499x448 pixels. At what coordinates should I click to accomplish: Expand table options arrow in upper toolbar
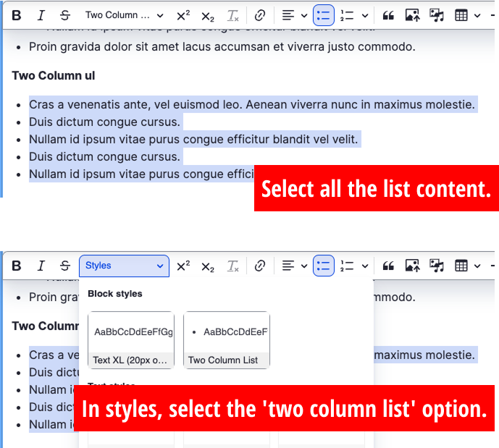pyautogui.click(x=477, y=16)
